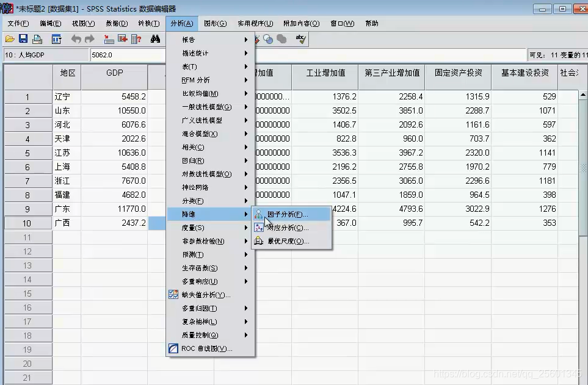Open the 实用程序(U) menu
This screenshot has height=385, width=588.
click(255, 23)
